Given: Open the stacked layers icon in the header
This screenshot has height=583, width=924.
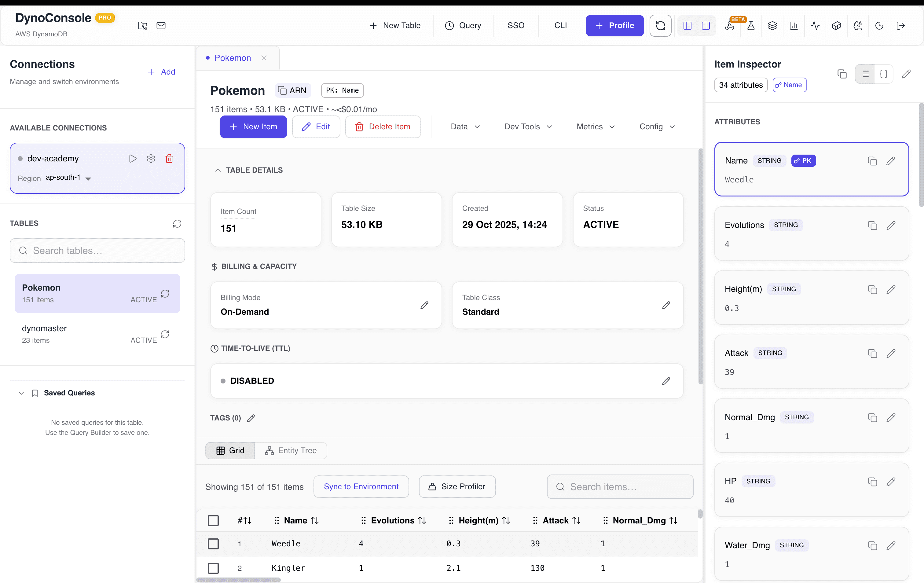Looking at the screenshot, I should (x=772, y=26).
